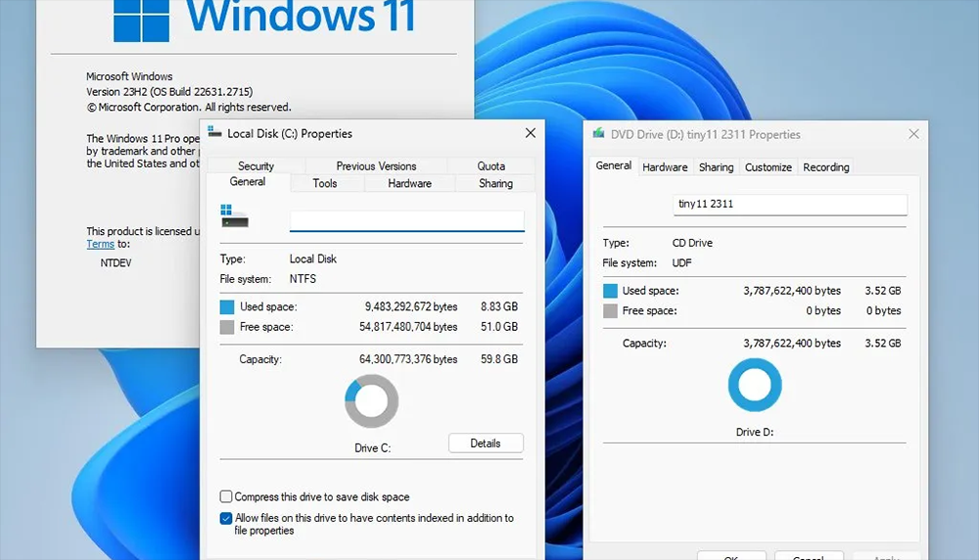979x560 pixels.
Task: Switch to the Customize tab
Action: (768, 167)
